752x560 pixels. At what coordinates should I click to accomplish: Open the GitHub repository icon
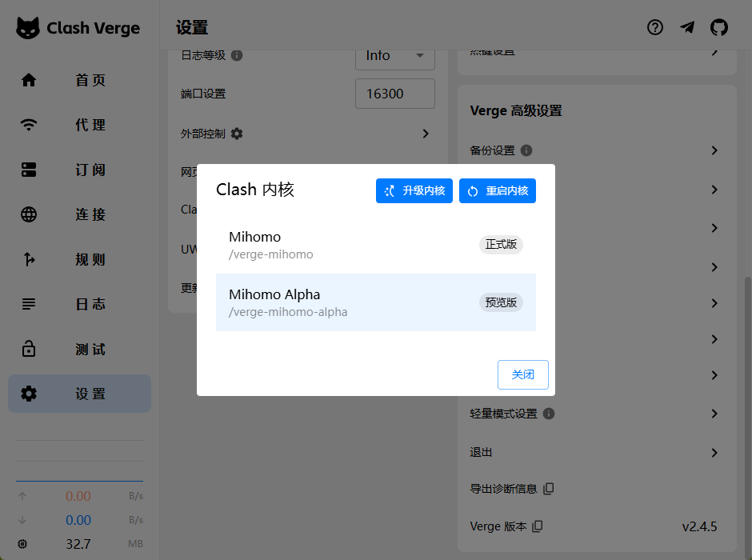pyautogui.click(x=719, y=27)
